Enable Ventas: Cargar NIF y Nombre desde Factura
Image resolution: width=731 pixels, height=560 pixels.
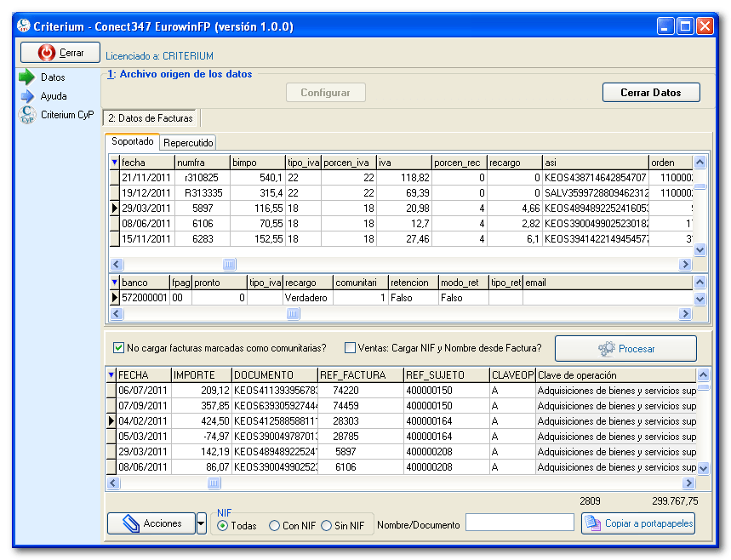pos(350,348)
